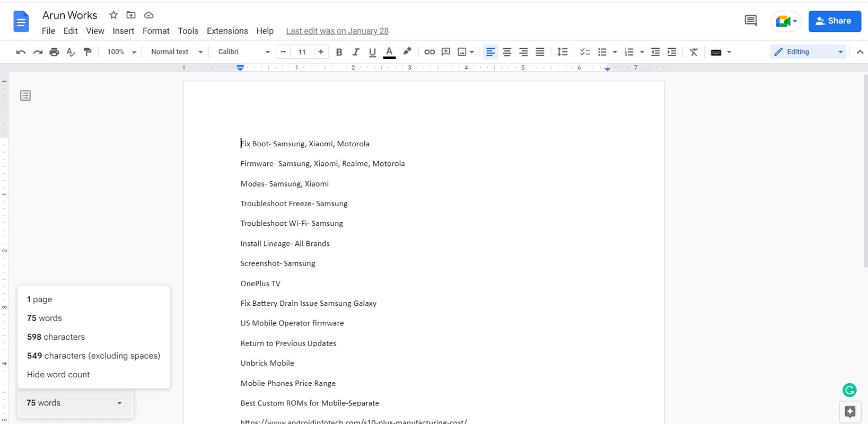Image resolution: width=868 pixels, height=424 pixels.
Task: Open the Help menu
Action: [265, 31]
